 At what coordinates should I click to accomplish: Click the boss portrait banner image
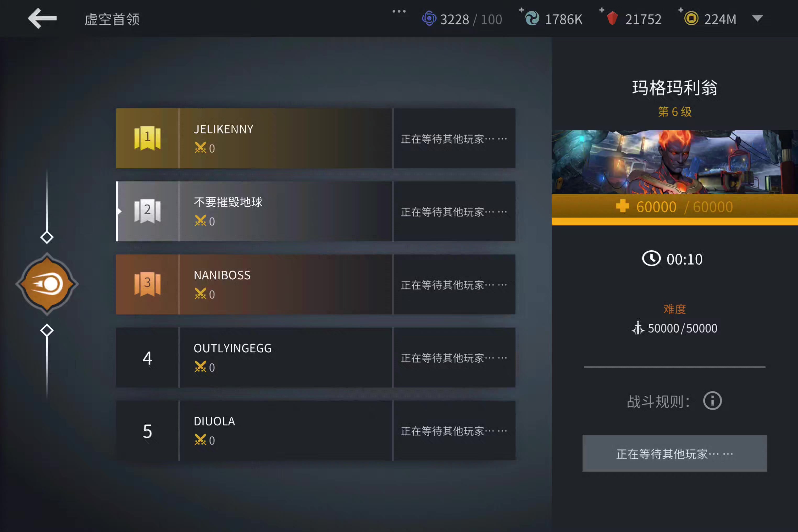[674, 162]
